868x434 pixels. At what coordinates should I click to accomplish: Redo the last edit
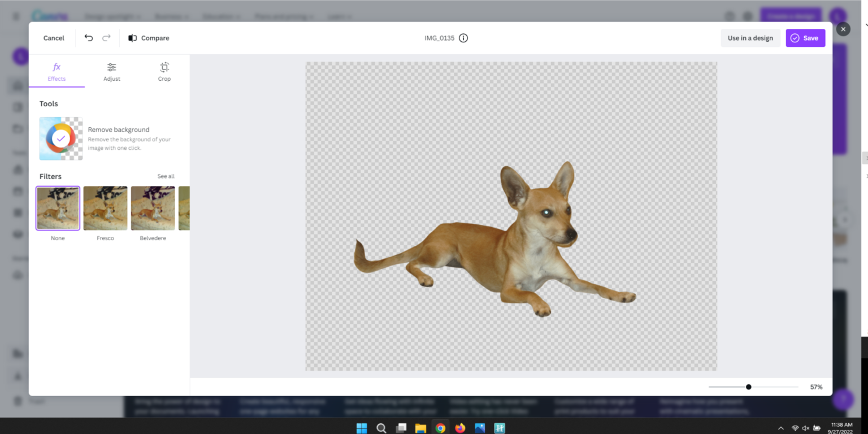click(x=106, y=38)
